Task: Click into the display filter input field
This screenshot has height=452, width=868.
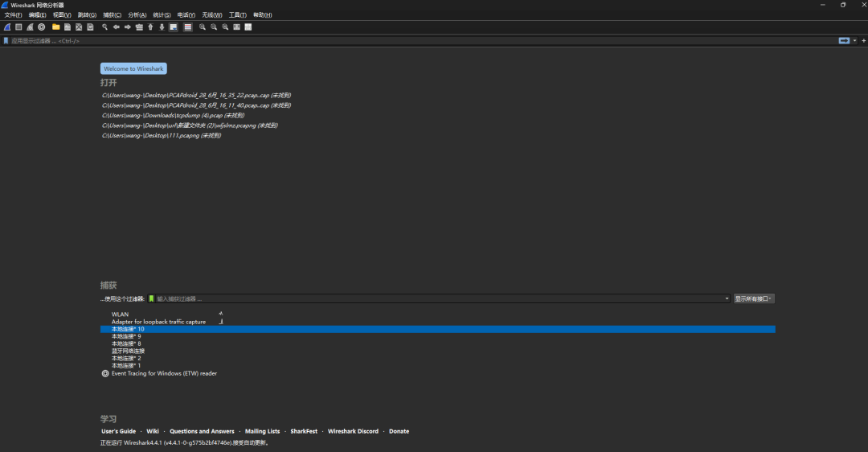Action: pos(424,40)
